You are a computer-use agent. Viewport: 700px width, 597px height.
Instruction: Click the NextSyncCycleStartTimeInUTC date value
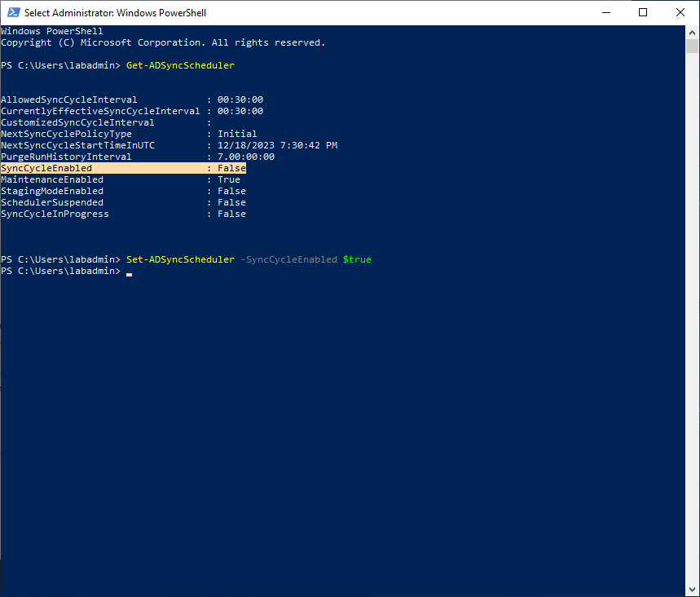277,145
